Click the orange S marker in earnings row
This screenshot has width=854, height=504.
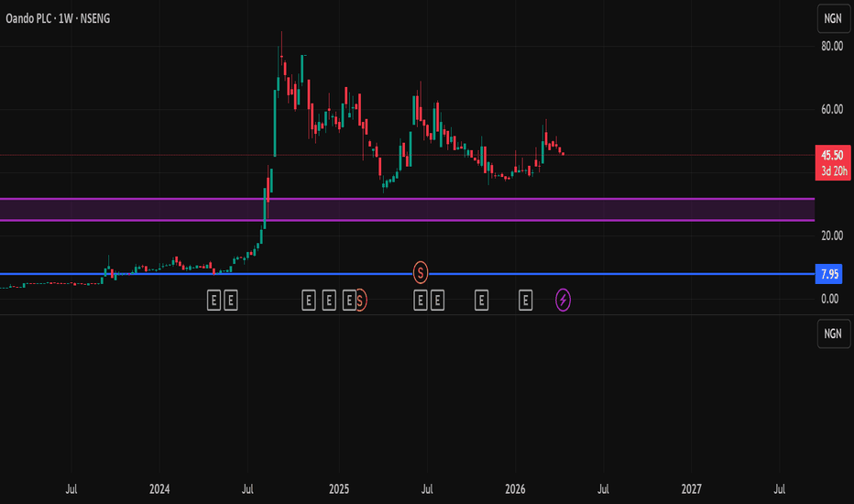360,301
